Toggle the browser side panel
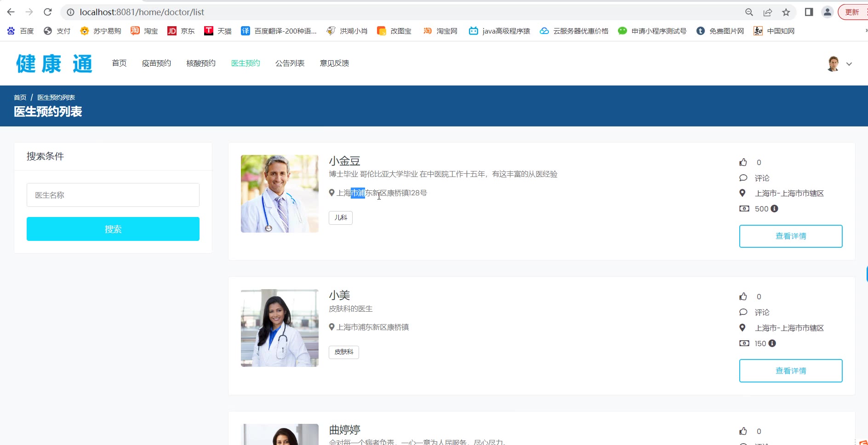The height and width of the screenshot is (445, 868). 809,12
